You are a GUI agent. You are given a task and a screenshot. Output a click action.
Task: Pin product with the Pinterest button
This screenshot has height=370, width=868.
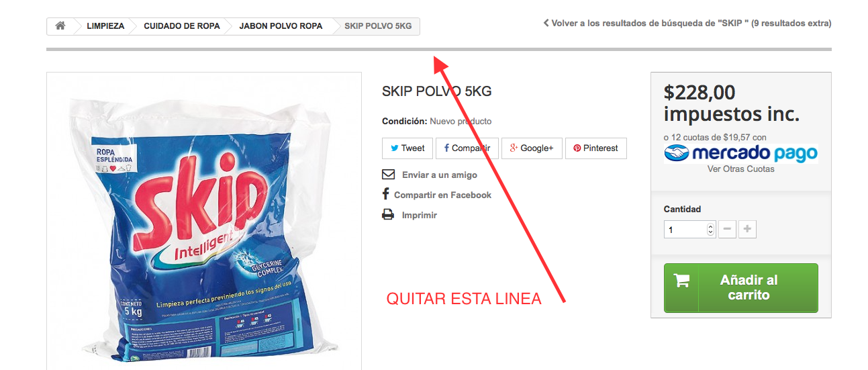click(595, 148)
